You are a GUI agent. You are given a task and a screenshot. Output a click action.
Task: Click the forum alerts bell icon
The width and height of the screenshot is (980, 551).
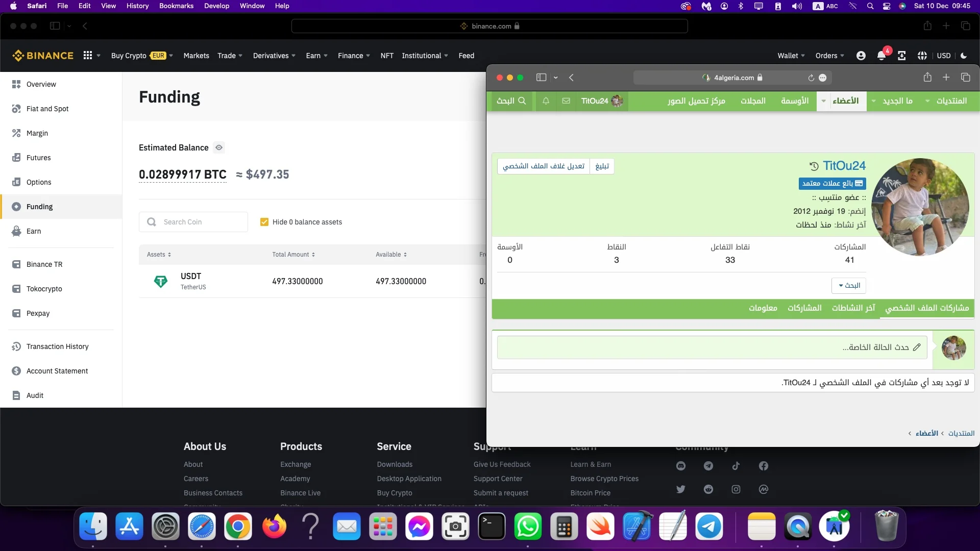point(546,101)
